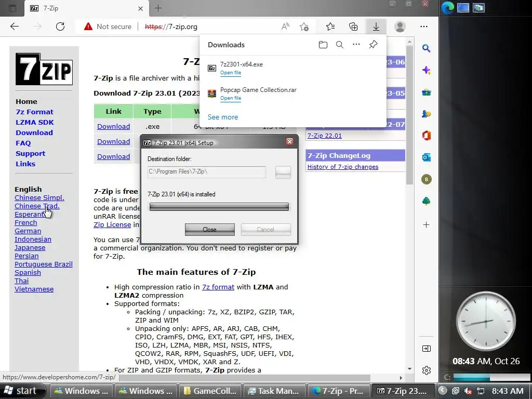This screenshot has height=399, width=532.
Task: Switch language to Chinese Simpl.
Action: pyautogui.click(x=39, y=198)
